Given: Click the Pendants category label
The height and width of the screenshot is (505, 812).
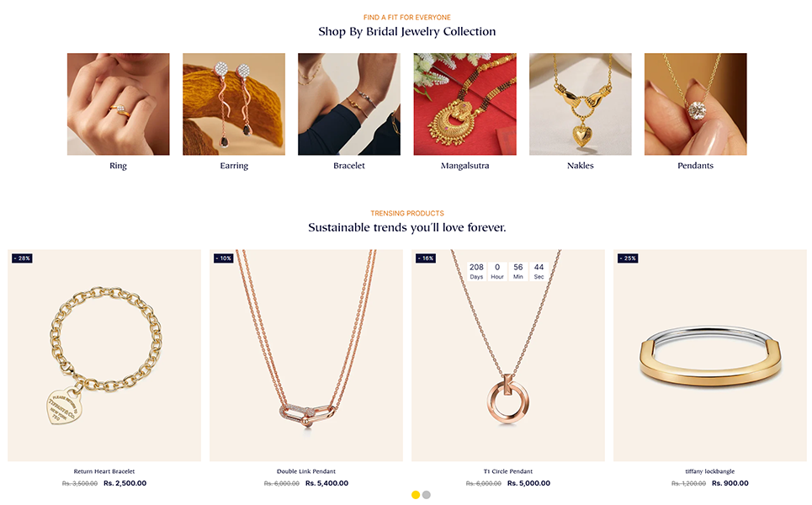Looking at the screenshot, I should 696,166.
